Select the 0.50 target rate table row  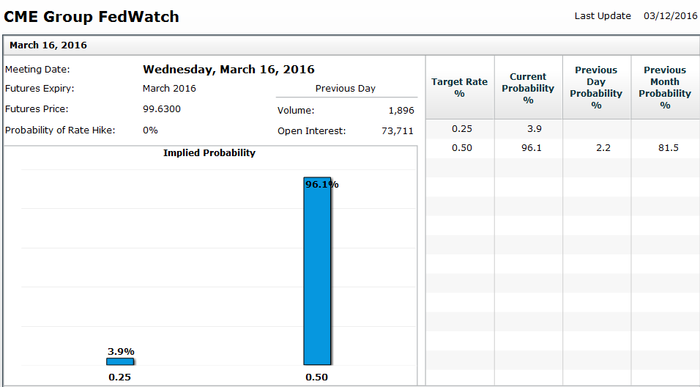[x=563, y=148]
